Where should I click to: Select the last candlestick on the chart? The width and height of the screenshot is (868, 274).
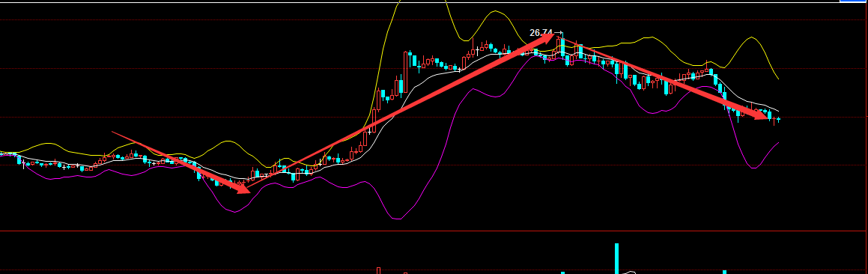[x=779, y=119]
